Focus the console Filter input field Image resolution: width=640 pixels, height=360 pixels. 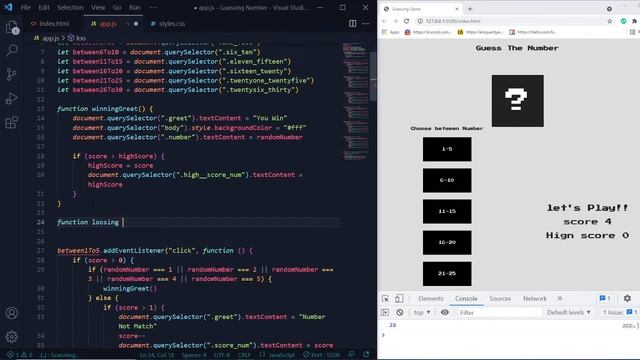click(x=499, y=312)
